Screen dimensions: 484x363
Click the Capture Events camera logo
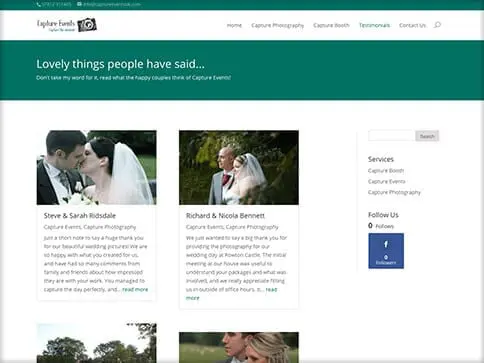[x=67, y=25]
